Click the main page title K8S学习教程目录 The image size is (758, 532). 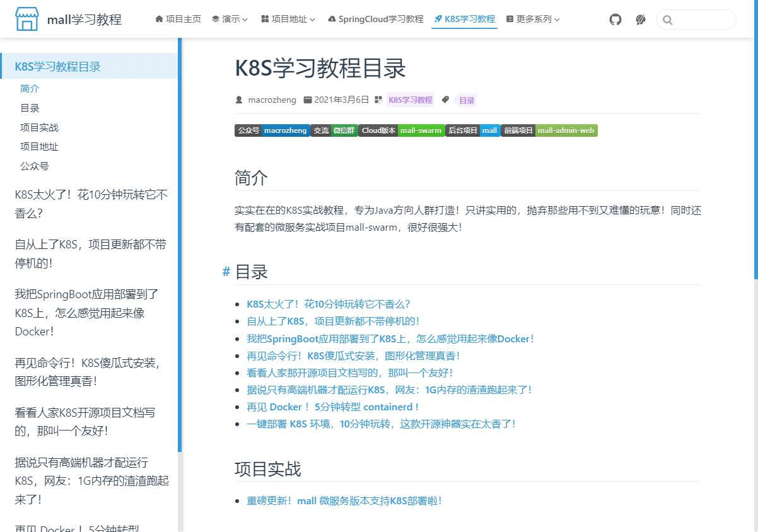point(320,68)
